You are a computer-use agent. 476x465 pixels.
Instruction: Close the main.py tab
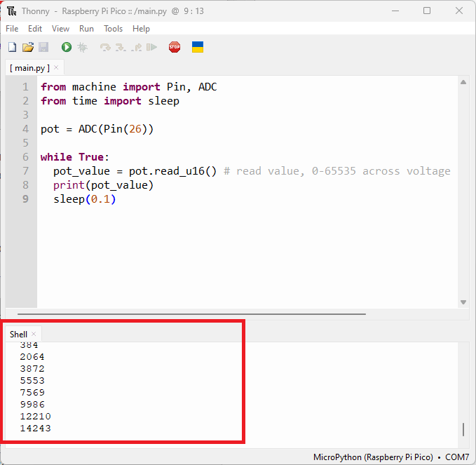coord(57,67)
